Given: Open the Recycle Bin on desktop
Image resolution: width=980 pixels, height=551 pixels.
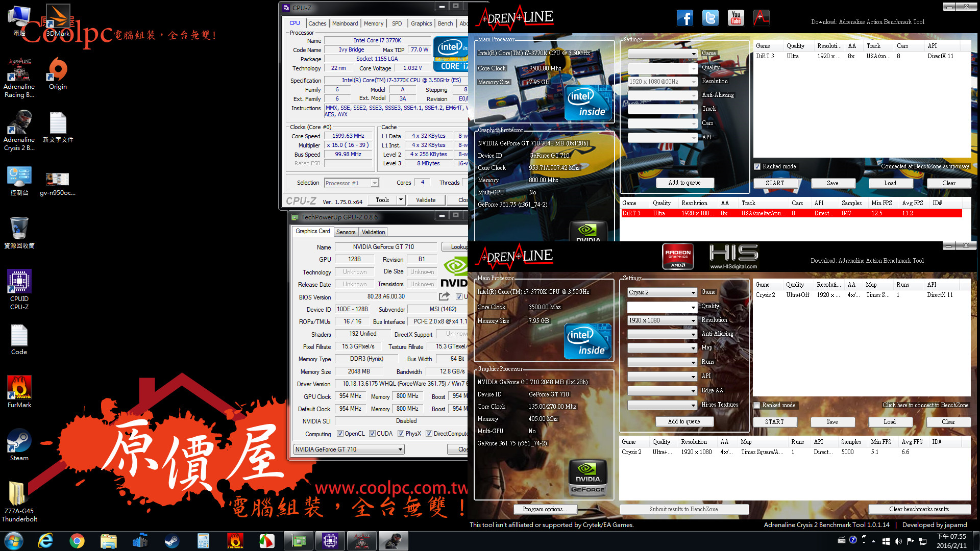Looking at the screenshot, I should pyautogui.click(x=19, y=233).
